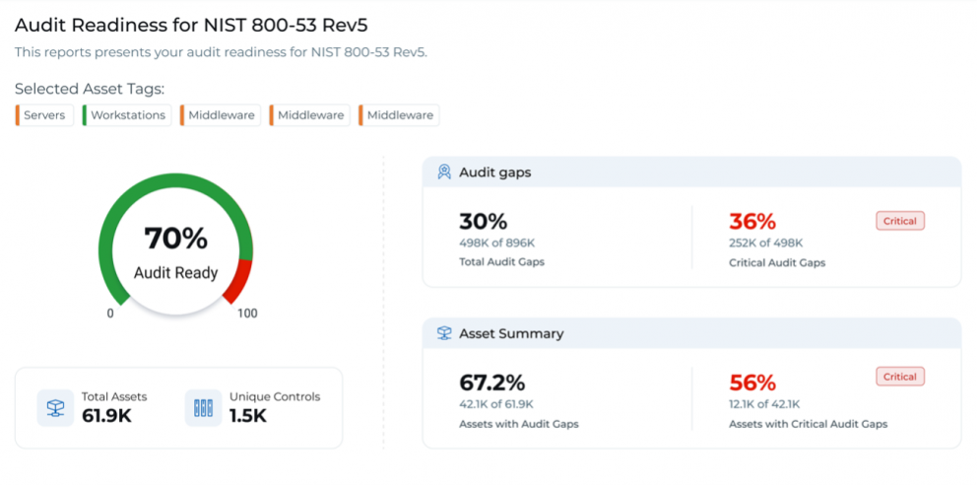The image size is (980, 488).
Task: Open the Asset Summary card header
Action: [x=691, y=333]
